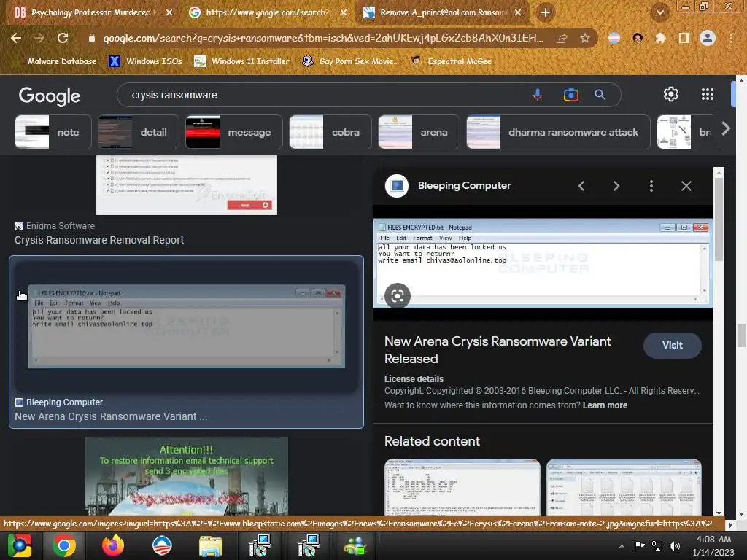This screenshot has height=560, width=747.
Task: Click the Lens visual search icon on the preview image
Action: (398, 296)
